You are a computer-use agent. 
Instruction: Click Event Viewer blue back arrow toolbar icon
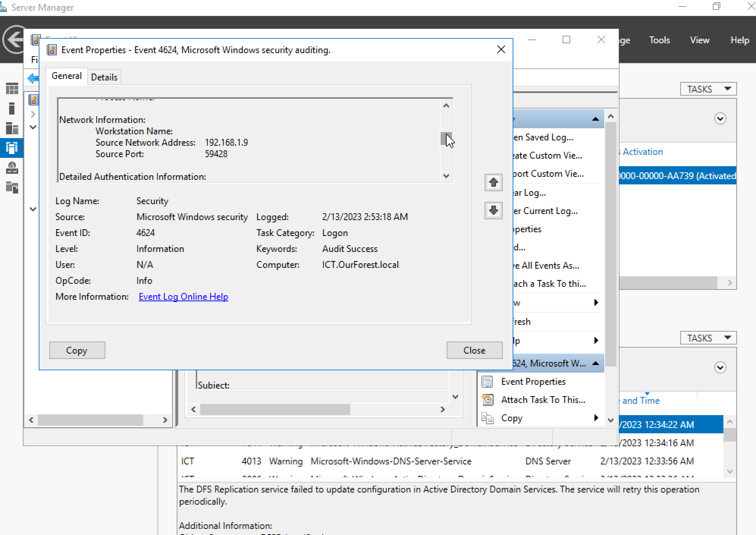(33, 79)
